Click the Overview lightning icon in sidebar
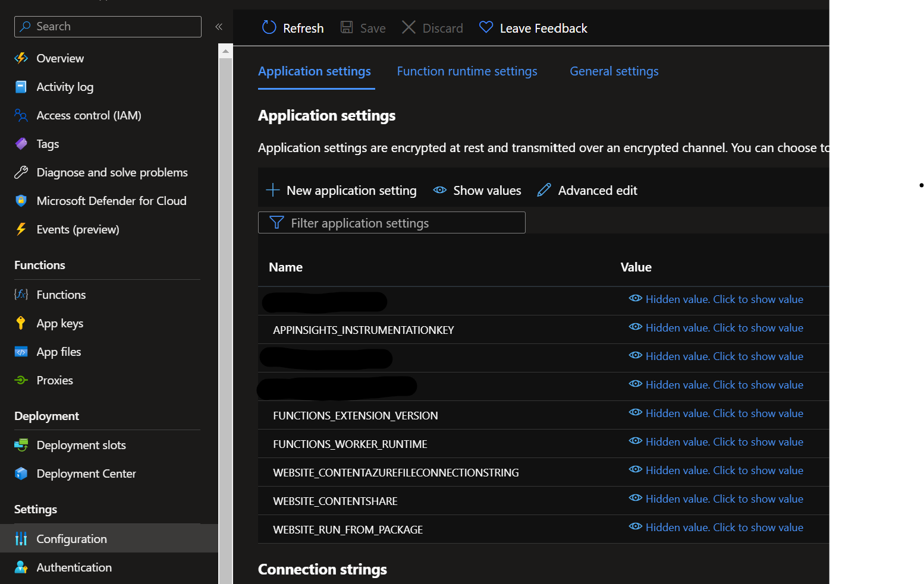The width and height of the screenshot is (924, 584). tap(21, 58)
